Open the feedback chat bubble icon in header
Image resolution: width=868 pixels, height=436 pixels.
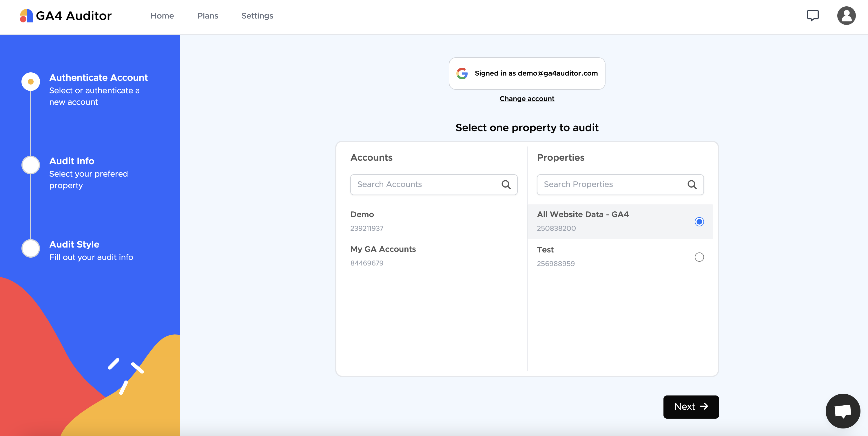coord(812,15)
